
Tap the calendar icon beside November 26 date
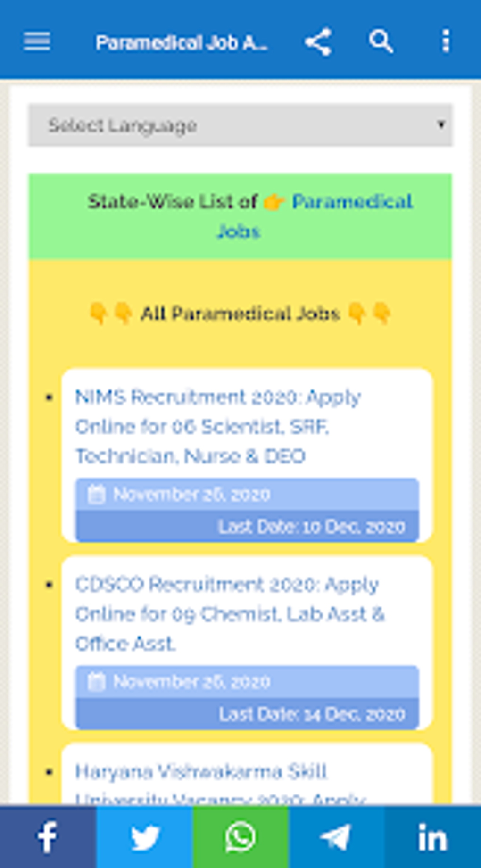click(x=96, y=494)
